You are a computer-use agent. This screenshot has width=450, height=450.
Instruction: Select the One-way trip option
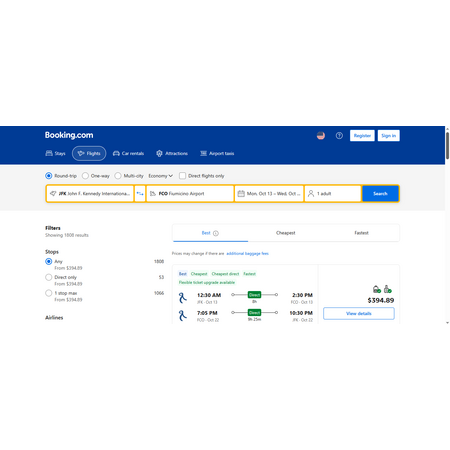pos(96,176)
